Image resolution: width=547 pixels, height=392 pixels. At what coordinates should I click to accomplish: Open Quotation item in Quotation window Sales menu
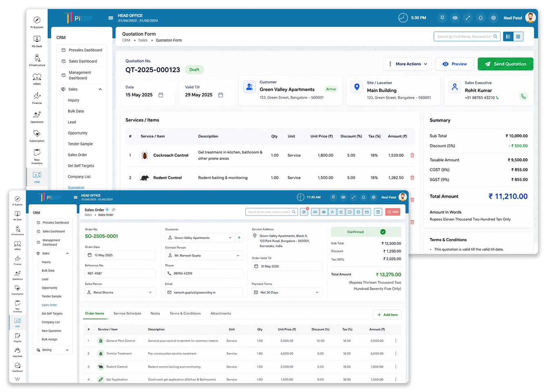pyautogui.click(x=76, y=188)
